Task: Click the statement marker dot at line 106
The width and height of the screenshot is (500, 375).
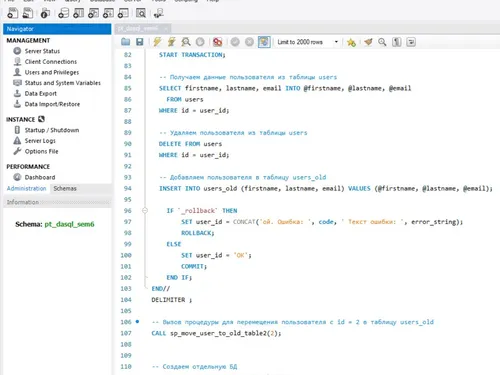Action: point(137,322)
